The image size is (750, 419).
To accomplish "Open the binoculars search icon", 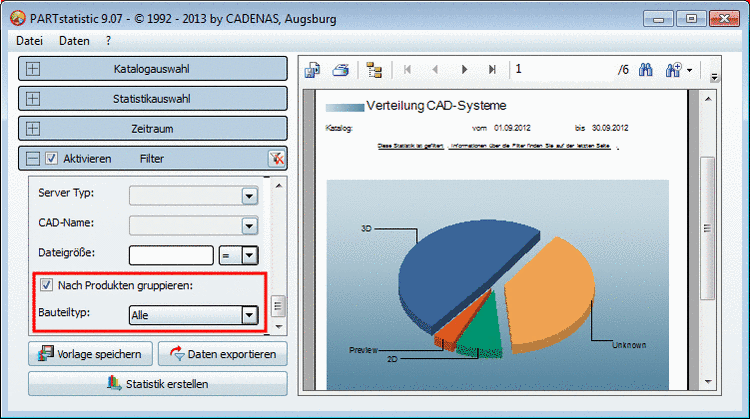I will click(646, 70).
